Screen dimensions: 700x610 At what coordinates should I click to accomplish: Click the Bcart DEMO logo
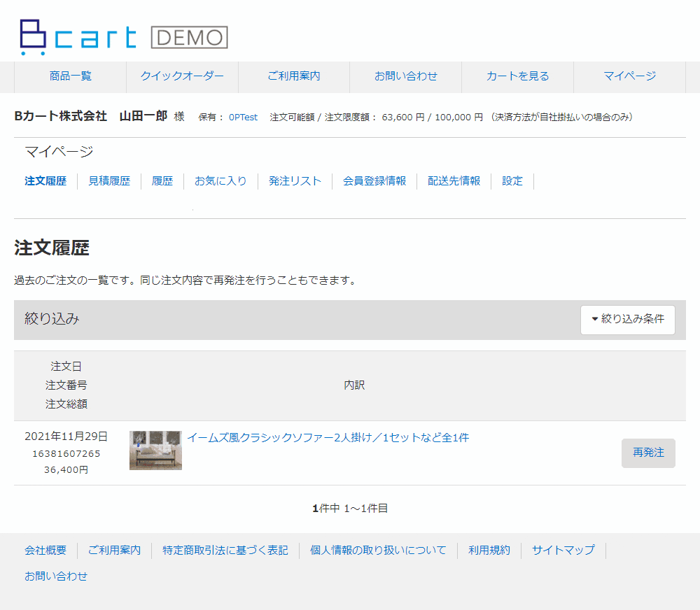point(124,37)
